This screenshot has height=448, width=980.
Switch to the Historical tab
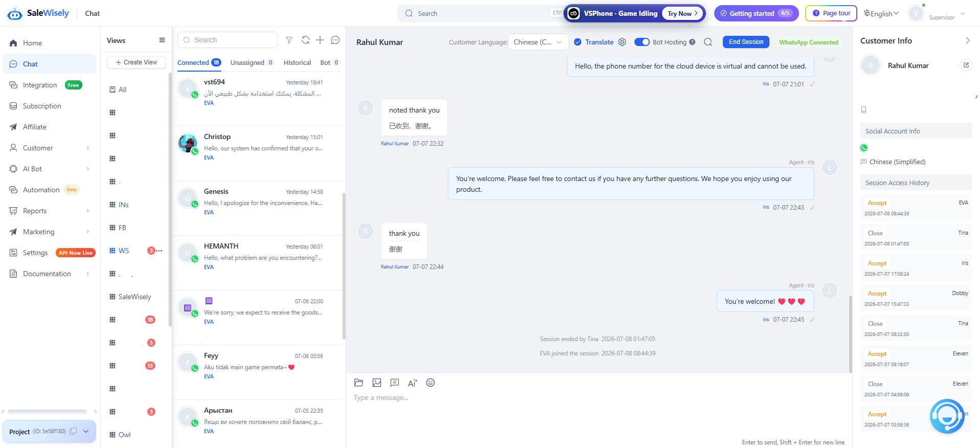[297, 62]
